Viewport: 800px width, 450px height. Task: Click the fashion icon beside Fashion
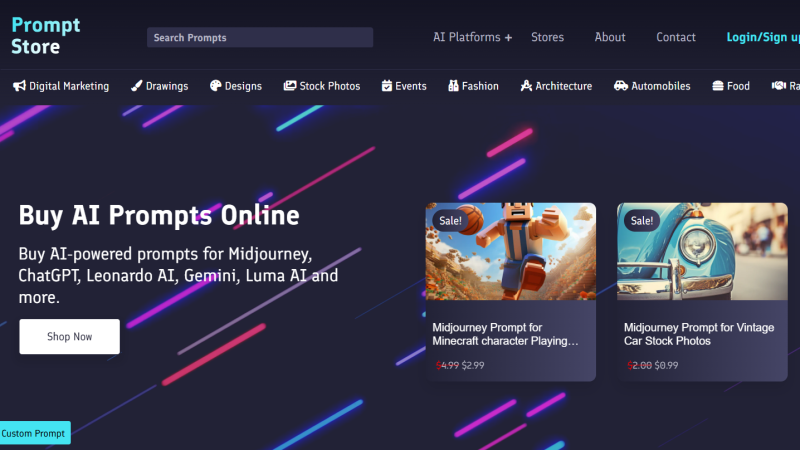click(453, 86)
